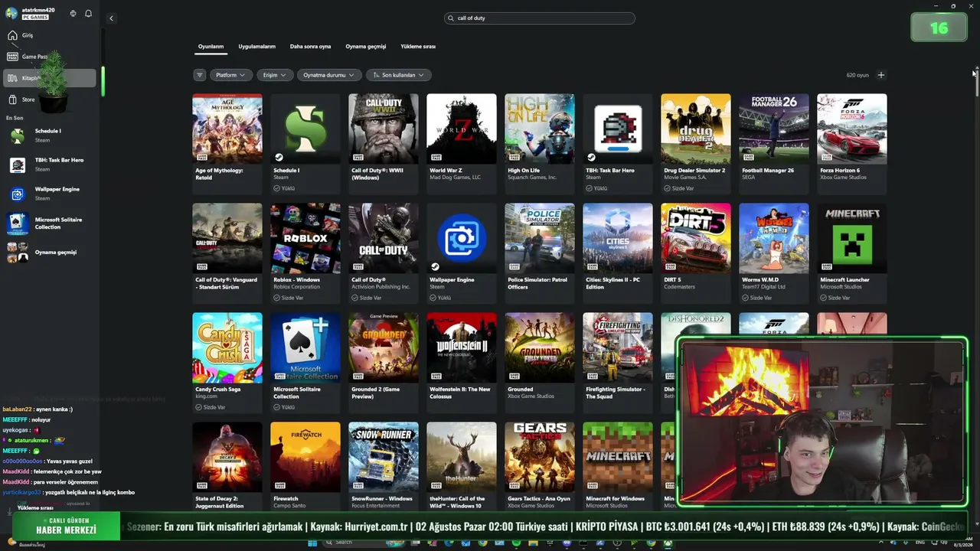Open Drug Dealer Simulator 2 tile

[x=696, y=143]
